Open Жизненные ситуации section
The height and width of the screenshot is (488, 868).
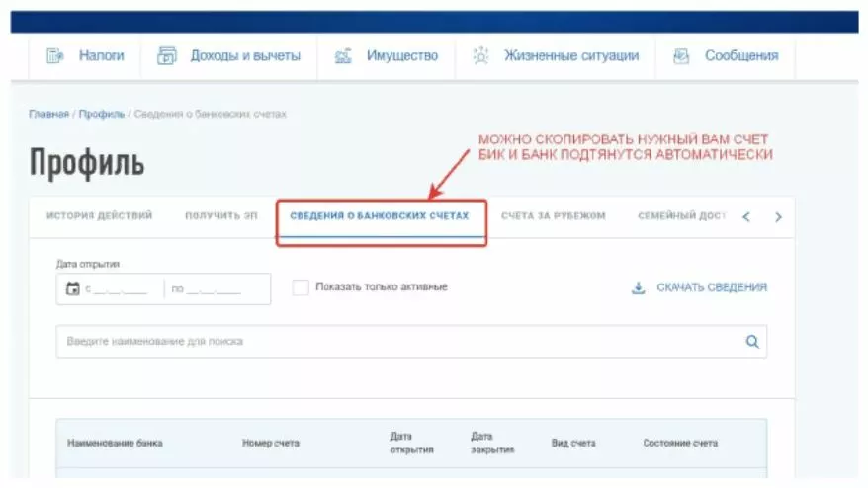(571, 56)
